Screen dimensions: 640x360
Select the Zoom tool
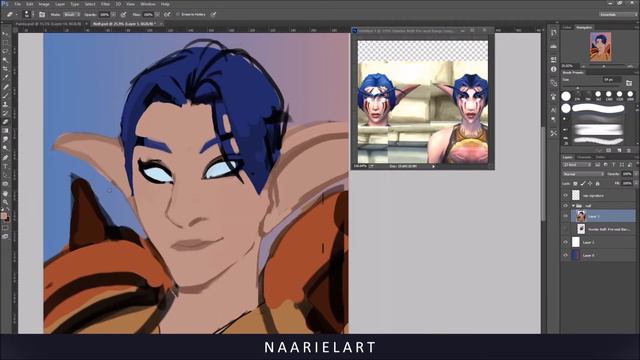pos(5,202)
